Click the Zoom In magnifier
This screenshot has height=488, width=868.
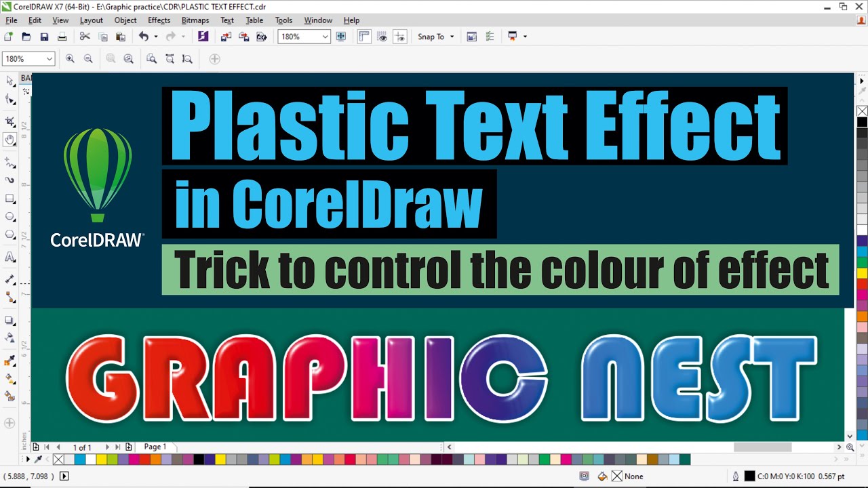[70, 59]
